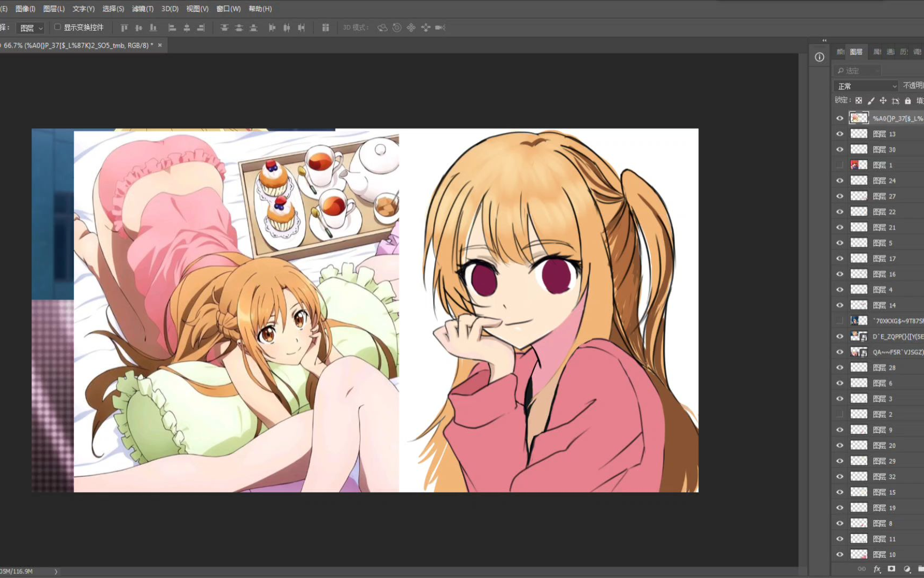Hide layer 图层 30 eye icon
Image resolution: width=924 pixels, height=578 pixels.
(840, 149)
